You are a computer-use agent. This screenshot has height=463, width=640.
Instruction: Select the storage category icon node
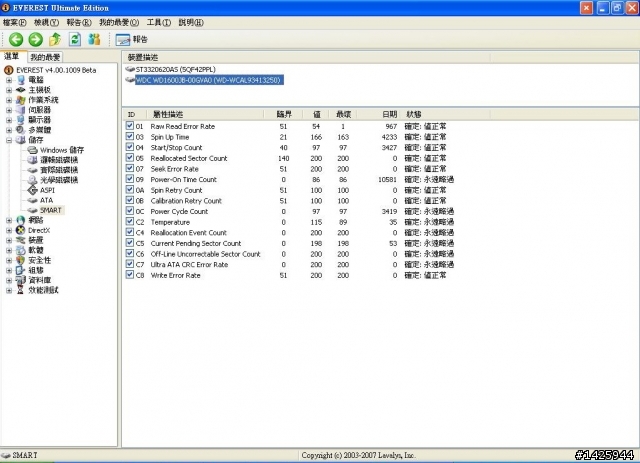point(20,140)
